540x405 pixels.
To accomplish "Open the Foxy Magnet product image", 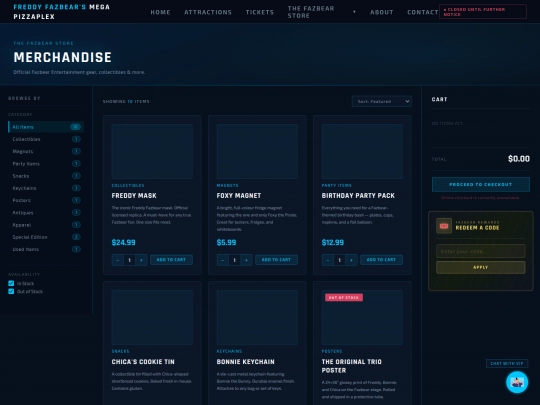I will point(257,151).
